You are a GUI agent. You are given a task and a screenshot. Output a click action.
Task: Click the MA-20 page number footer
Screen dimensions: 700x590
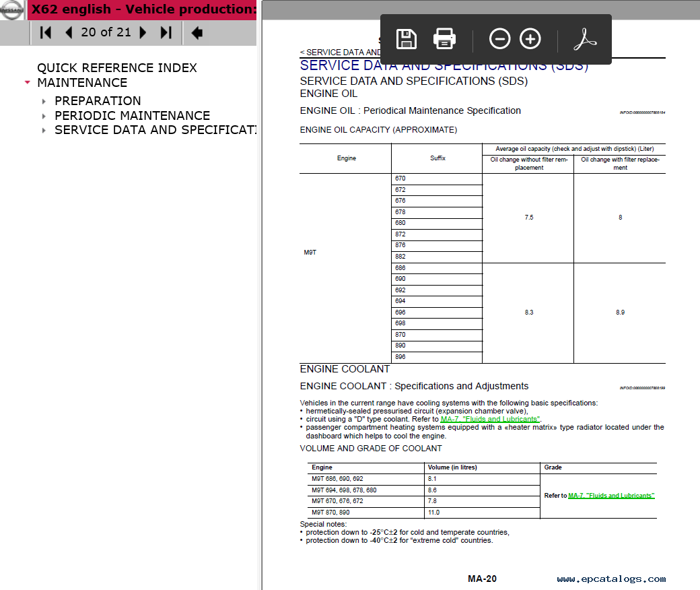(x=482, y=579)
